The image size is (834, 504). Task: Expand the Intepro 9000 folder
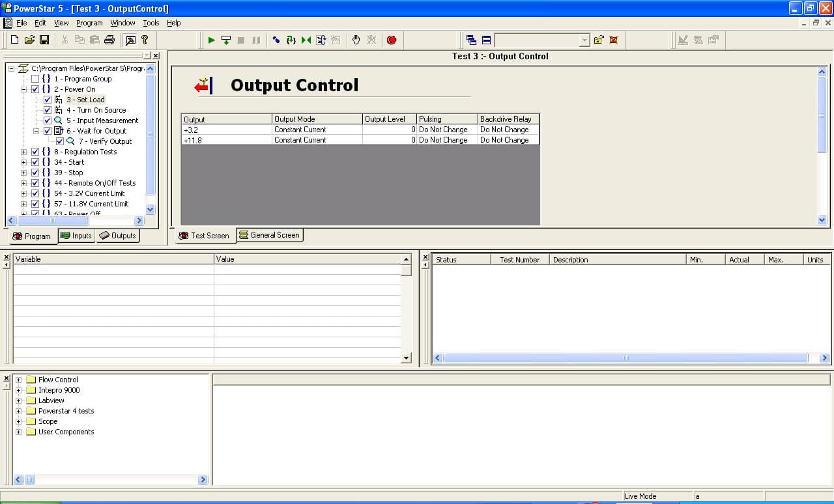pos(19,390)
